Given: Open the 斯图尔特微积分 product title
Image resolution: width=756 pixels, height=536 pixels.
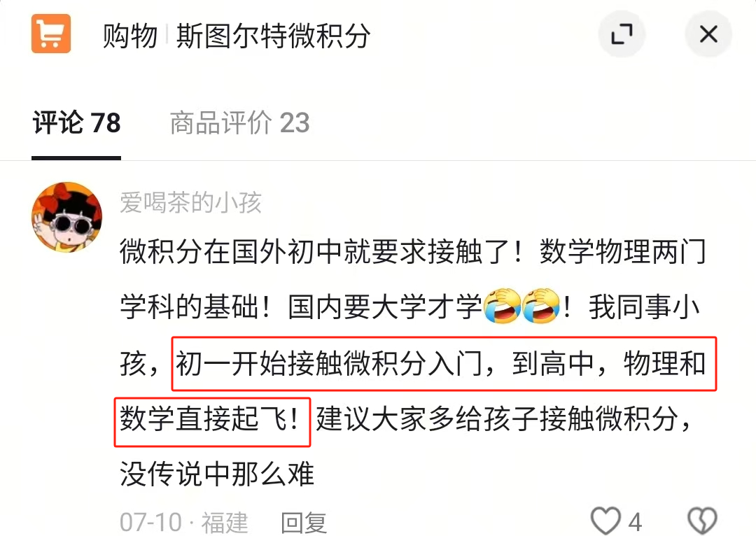Looking at the screenshot, I should point(274,36).
